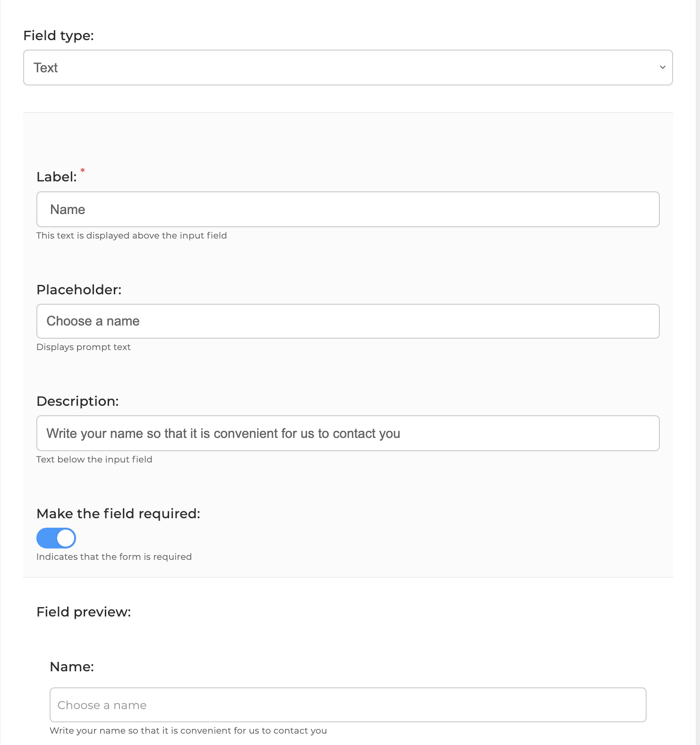
Task: Click the Label: field caption
Action: [x=57, y=177]
